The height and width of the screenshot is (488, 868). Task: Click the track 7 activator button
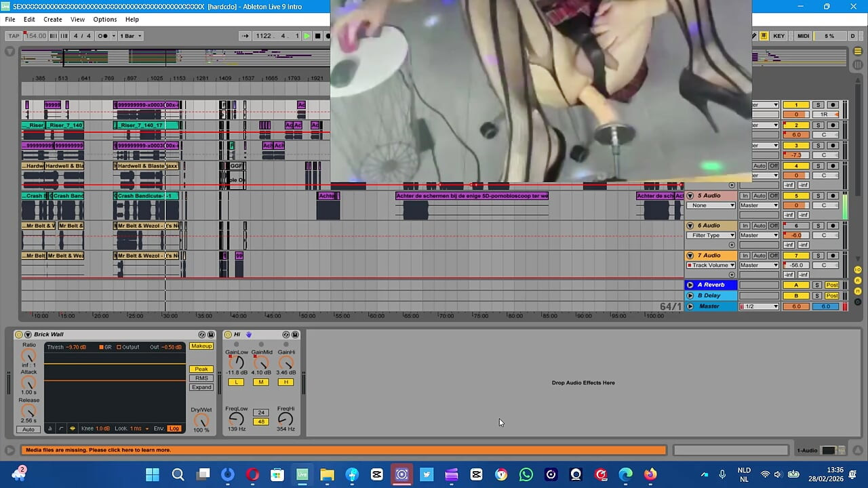[796, 256]
